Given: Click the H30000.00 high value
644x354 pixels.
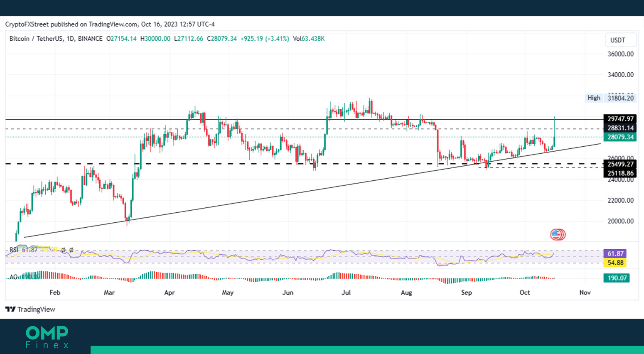Looking at the screenshot, I should pos(155,39).
